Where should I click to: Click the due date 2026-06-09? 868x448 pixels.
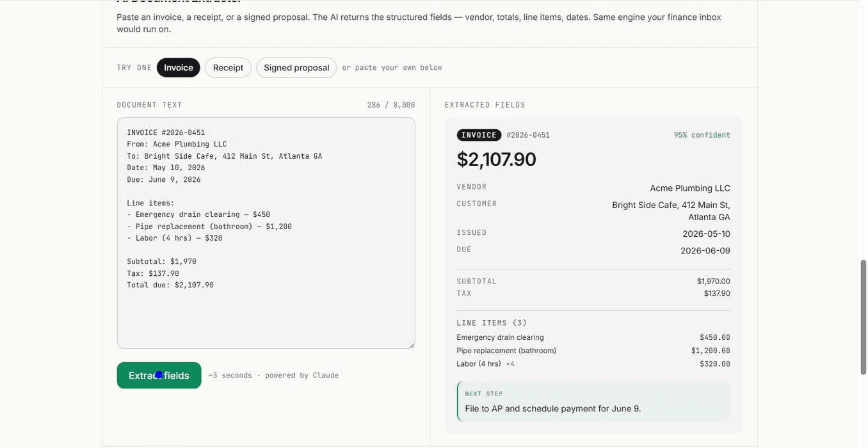[705, 251]
